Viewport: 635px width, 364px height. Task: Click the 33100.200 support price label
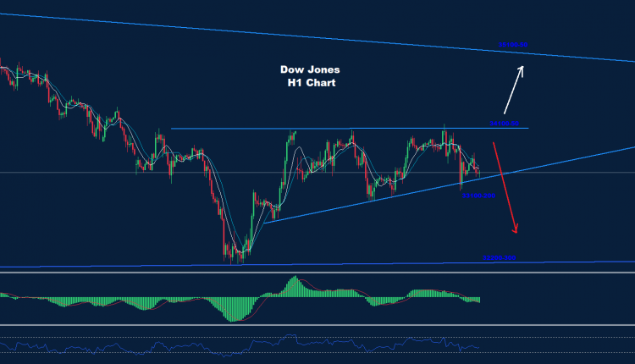[x=478, y=196]
